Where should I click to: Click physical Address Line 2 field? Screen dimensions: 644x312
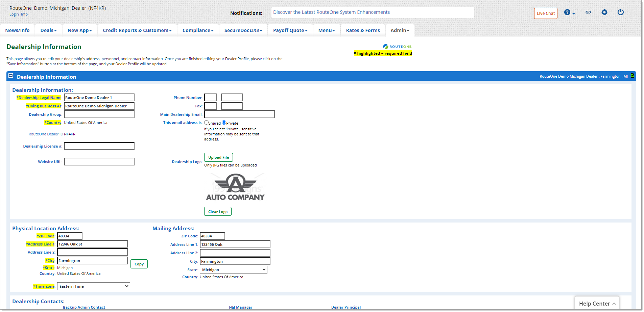click(92, 252)
